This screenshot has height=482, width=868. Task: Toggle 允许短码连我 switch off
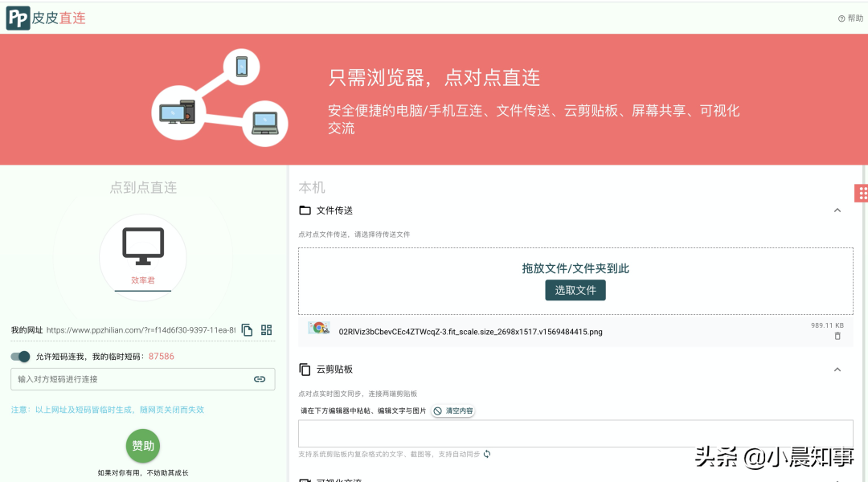pyautogui.click(x=19, y=356)
